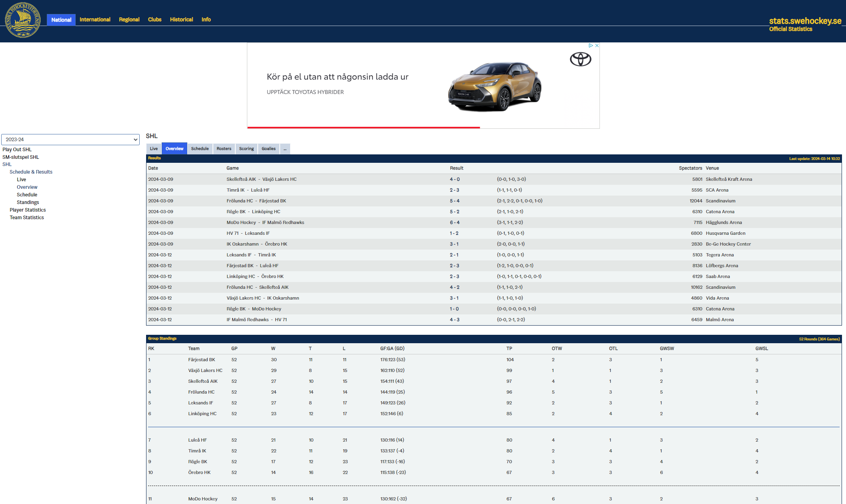Open Skellefteå AIK - Växjö Lakers HC result 4-0
846x504 pixels.
pos(455,179)
